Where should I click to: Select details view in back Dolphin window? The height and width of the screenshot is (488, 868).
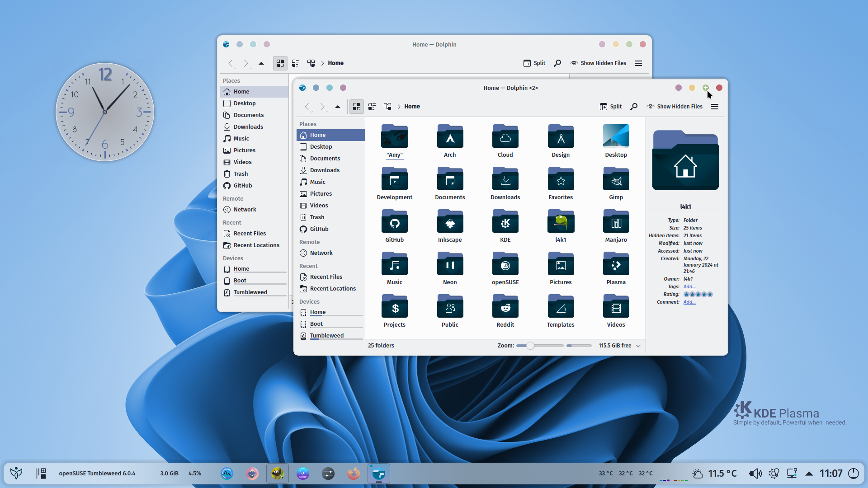pyautogui.click(x=311, y=63)
